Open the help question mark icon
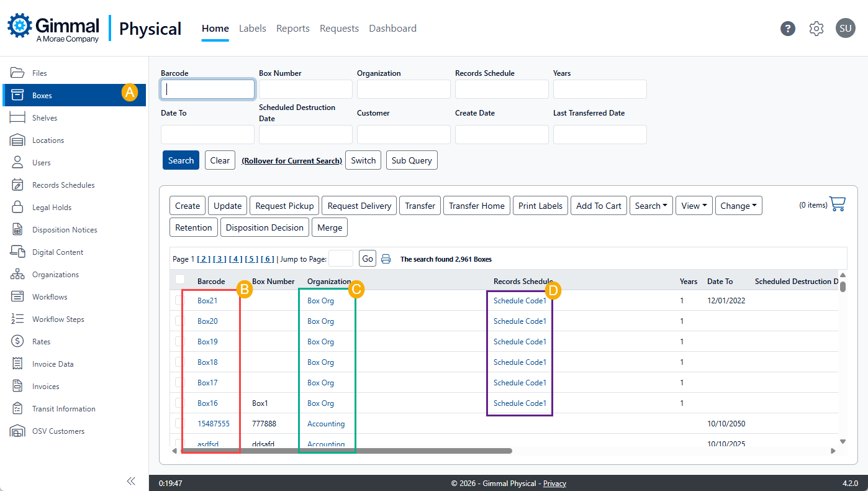This screenshot has width=868, height=491. click(788, 29)
